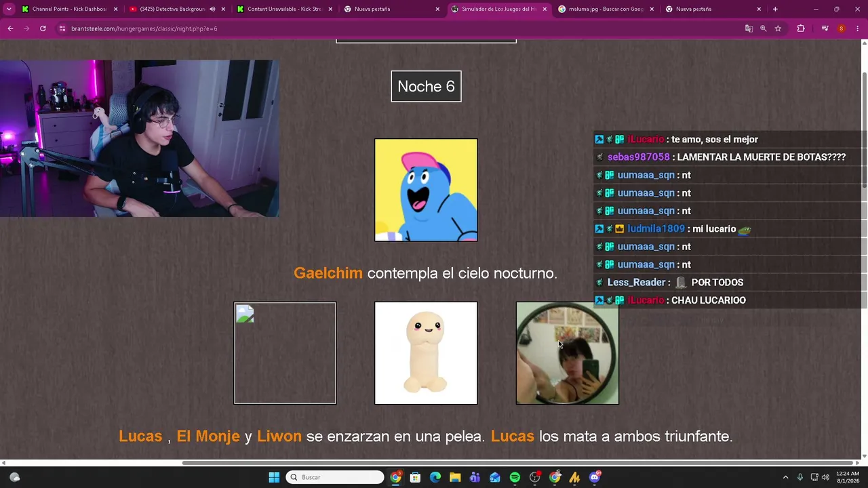
Task: Open Microsoft Teams from taskbar
Action: tap(475, 477)
